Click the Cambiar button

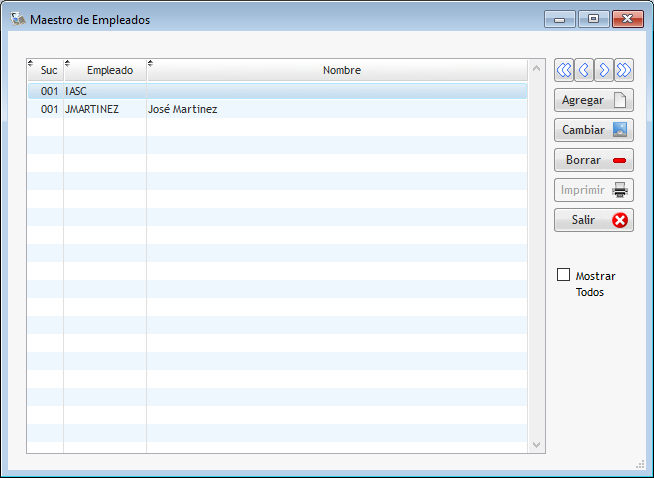point(594,130)
